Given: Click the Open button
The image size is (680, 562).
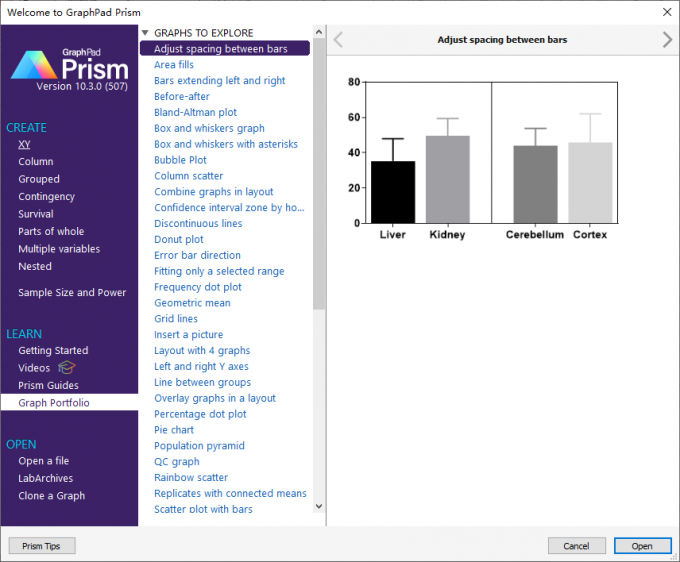Looking at the screenshot, I should pos(642,546).
